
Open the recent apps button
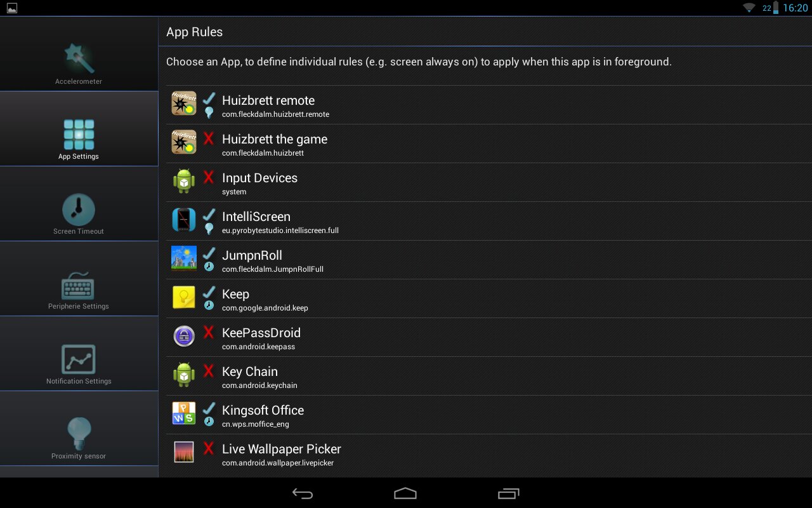508,493
